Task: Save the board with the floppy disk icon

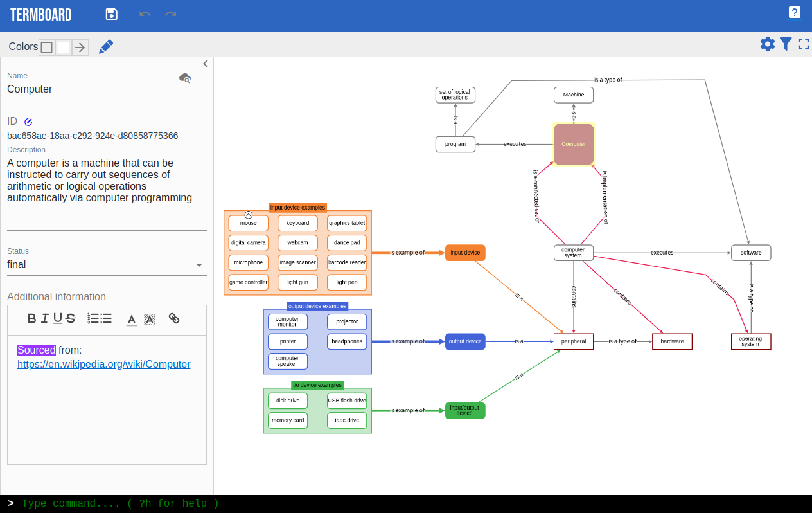Action: (112, 14)
